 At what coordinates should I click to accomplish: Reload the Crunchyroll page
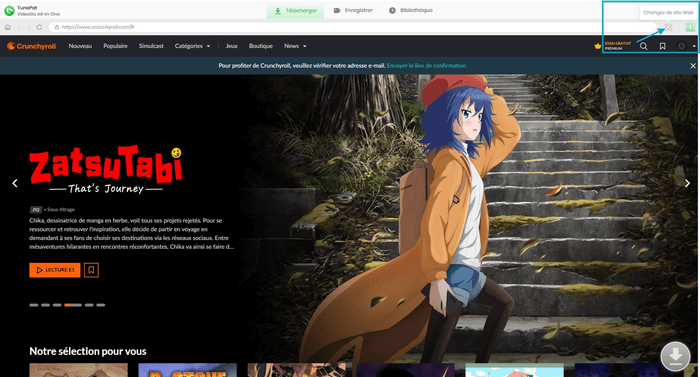coord(39,27)
